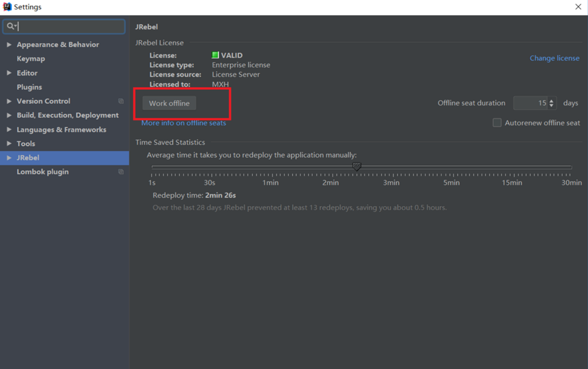Screen dimensions: 588x369
Task: Expand the JRebel section arrow
Action: coord(9,158)
